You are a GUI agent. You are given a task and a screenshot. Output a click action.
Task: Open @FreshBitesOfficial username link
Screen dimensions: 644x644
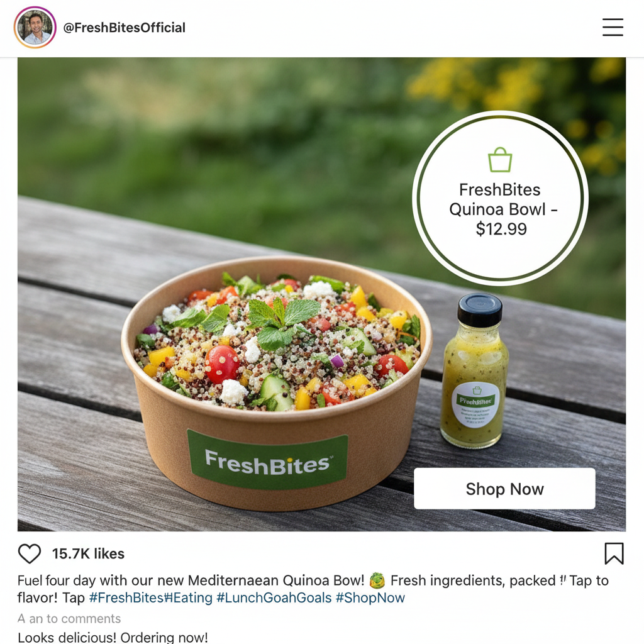(x=124, y=28)
